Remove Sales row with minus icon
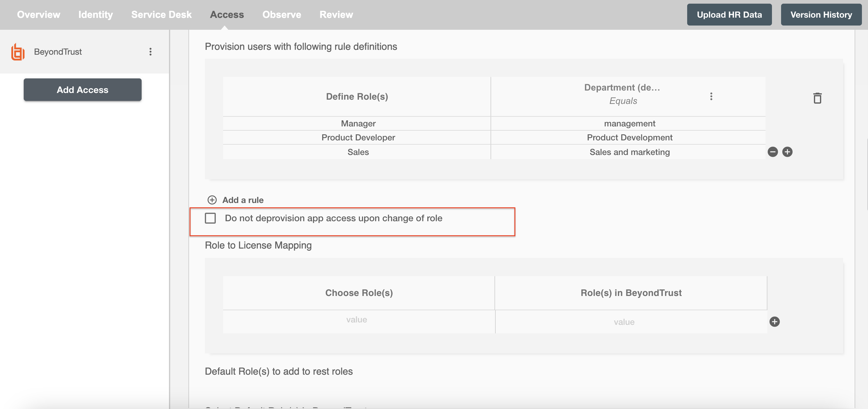Viewport: 868px width, 409px height. pyautogui.click(x=773, y=152)
